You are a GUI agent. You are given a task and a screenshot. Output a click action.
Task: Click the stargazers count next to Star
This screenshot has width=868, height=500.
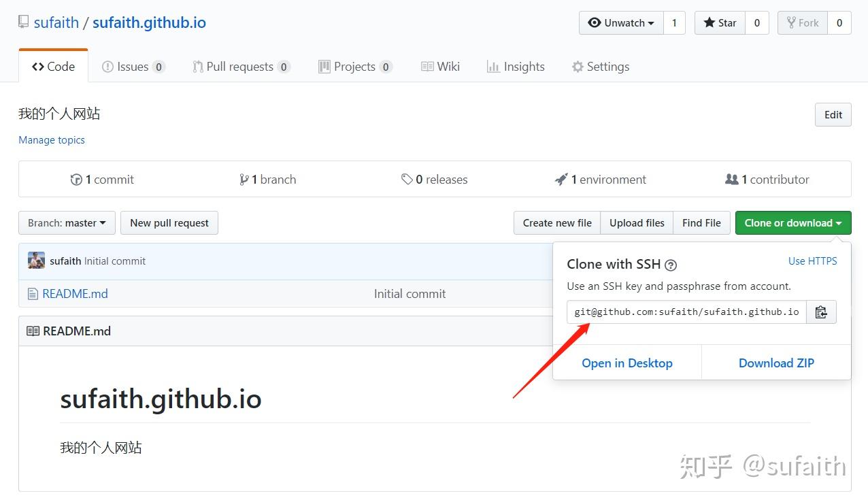click(756, 22)
